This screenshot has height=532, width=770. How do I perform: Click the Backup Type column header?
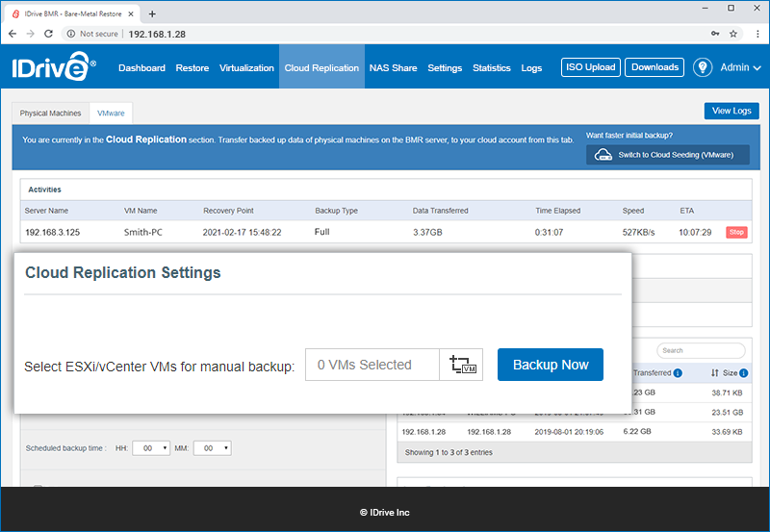pos(336,211)
